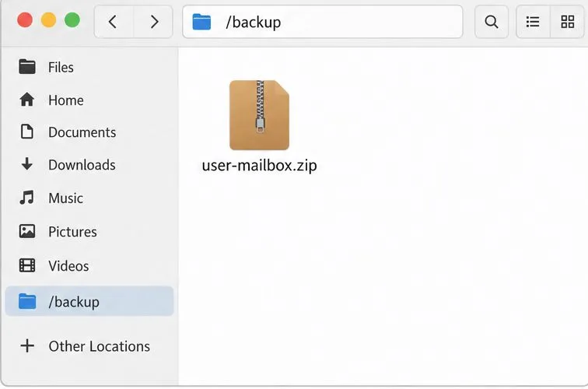
Task: Click the forward navigation arrow
Action: [153, 22]
